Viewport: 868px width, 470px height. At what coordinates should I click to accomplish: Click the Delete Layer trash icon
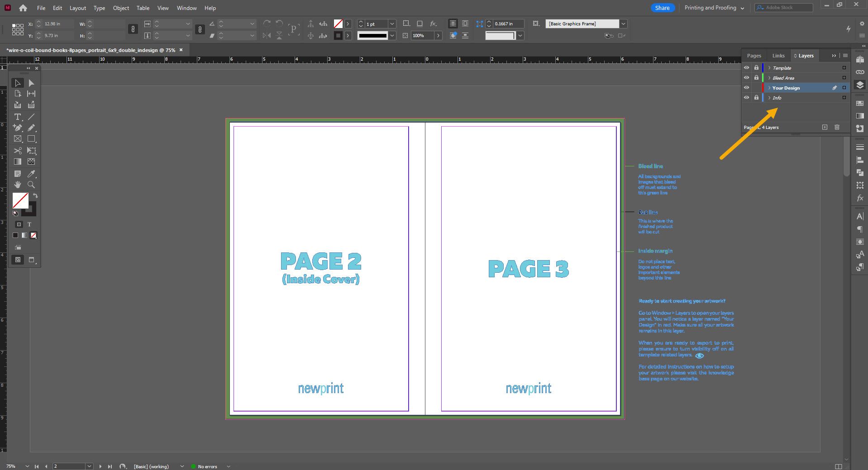(837, 127)
